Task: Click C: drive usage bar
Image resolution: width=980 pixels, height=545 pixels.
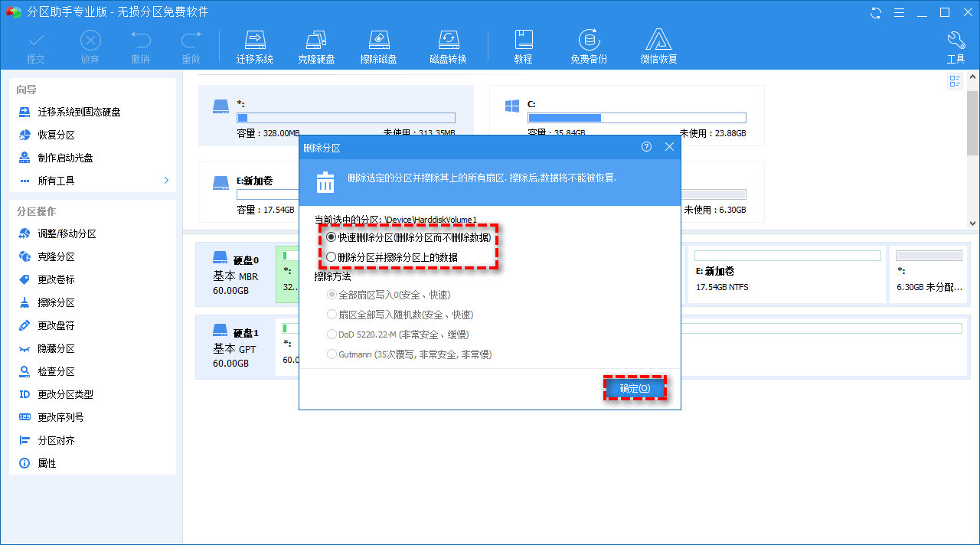Action: point(637,118)
